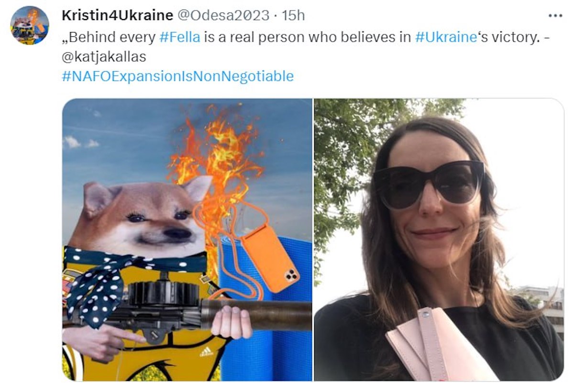The width and height of the screenshot is (574, 392).
Task: Open the @katjakallas mention
Action: click(x=104, y=56)
